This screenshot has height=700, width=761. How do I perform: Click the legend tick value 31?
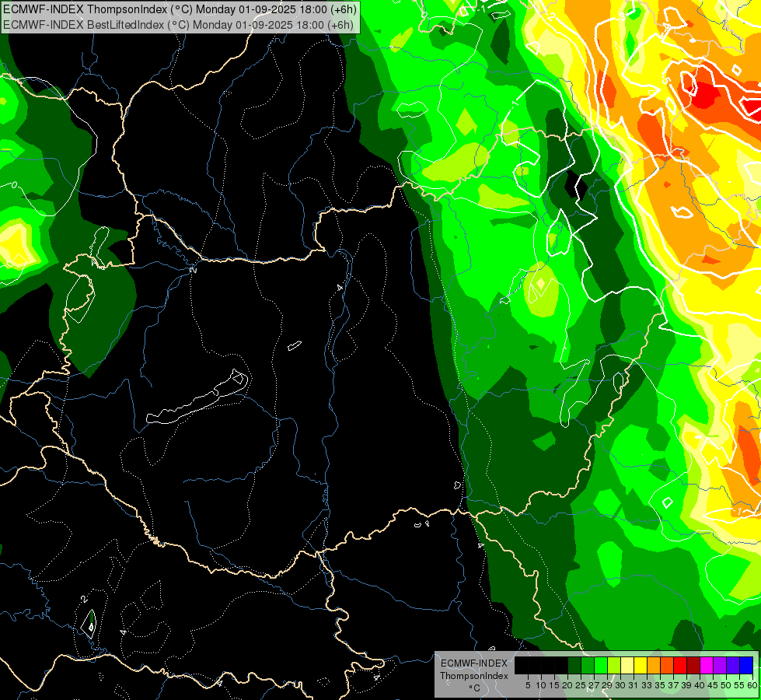click(634, 685)
